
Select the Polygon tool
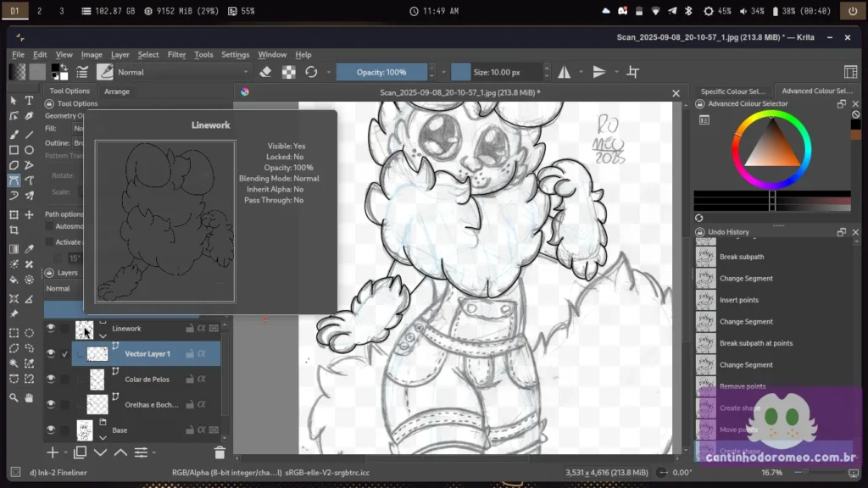point(14,165)
